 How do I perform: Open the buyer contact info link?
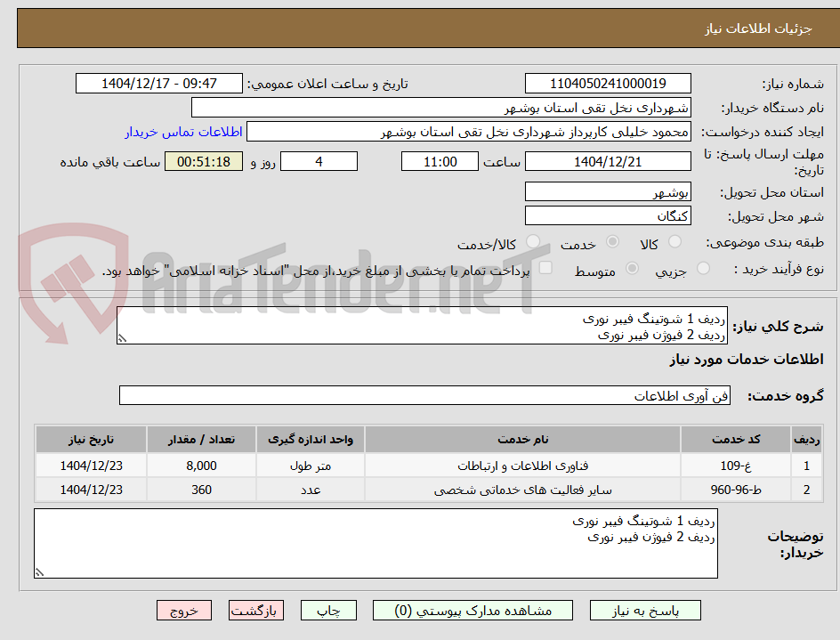183,132
